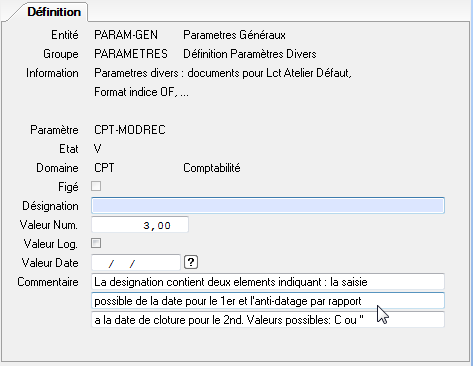Edit the second Commentaire line about anti-datage
Screen dimensions: 473x366
(268, 301)
